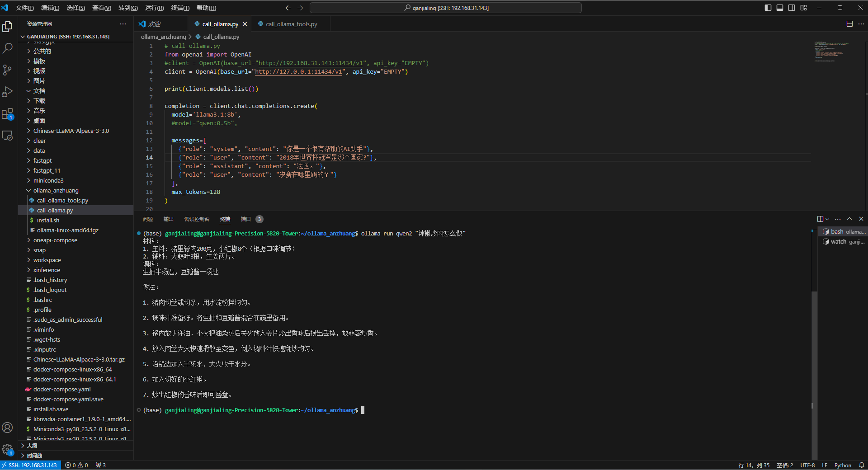This screenshot has height=470, width=868.
Task: Close the call_ollama.py tab
Action: (245, 24)
